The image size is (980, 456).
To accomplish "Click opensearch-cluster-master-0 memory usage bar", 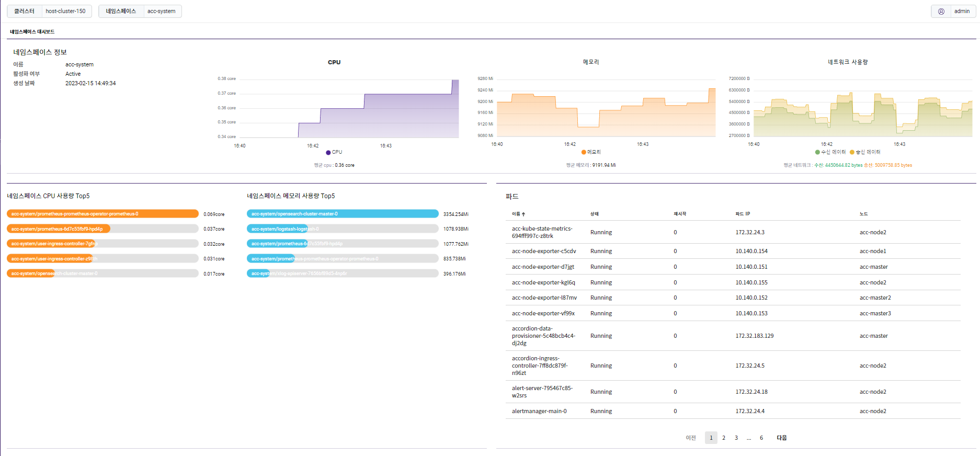I will tap(343, 214).
